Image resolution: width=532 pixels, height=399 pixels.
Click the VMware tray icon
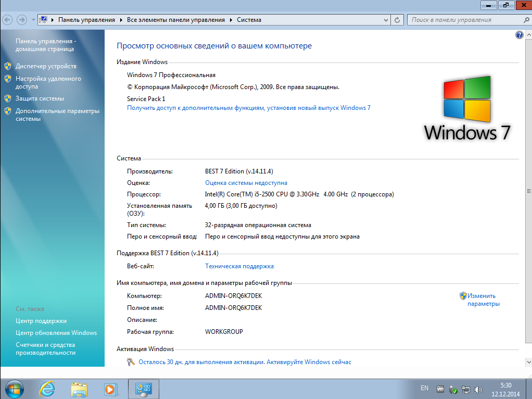point(440,389)
